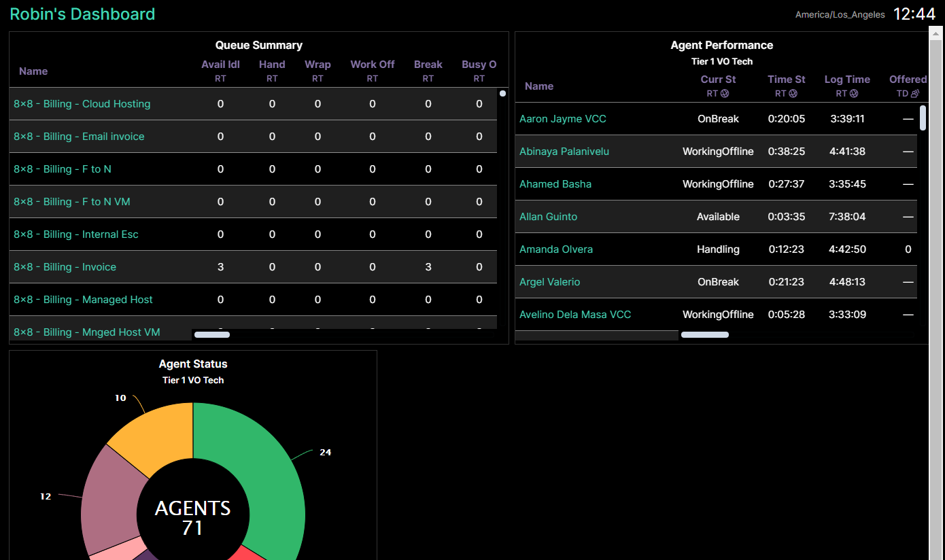
Task: Click the globe icon under Curr St
Action: (725, 94)
